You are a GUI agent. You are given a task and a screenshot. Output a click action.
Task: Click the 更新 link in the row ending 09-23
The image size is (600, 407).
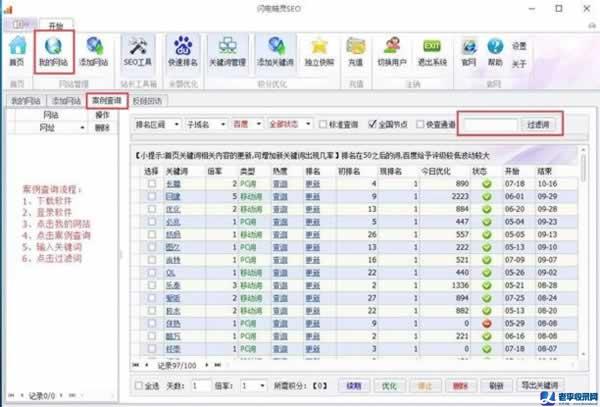coord(313,222)
